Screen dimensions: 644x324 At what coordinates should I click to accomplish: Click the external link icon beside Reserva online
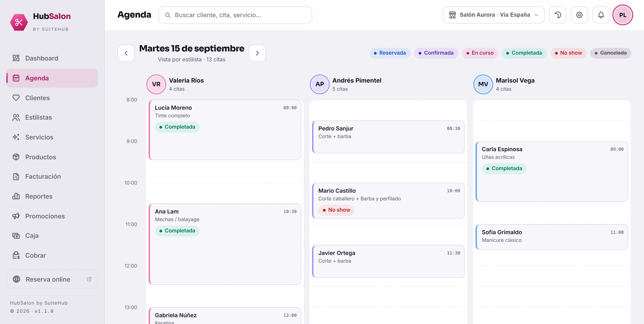89,279
